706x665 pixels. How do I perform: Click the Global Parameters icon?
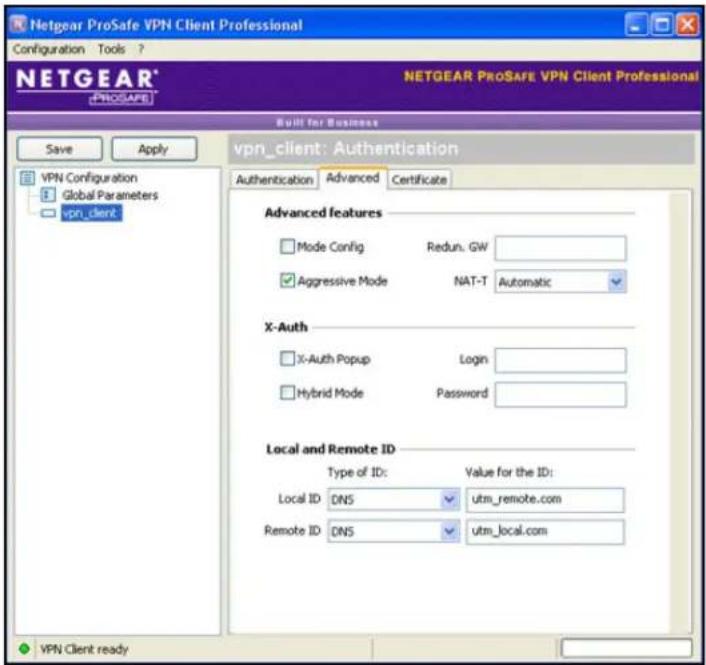click(x=48, y=195)
